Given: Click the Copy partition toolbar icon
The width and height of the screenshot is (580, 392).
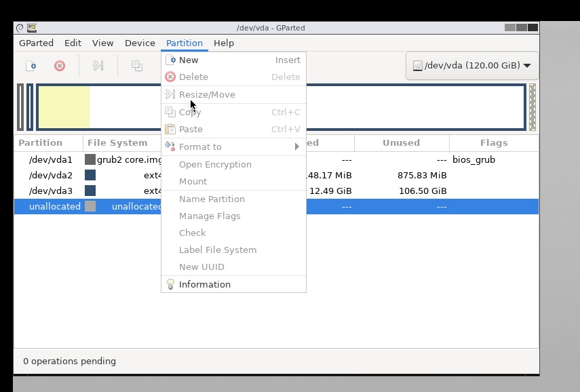Looking at the screenshot, I should tap(137, 66).
